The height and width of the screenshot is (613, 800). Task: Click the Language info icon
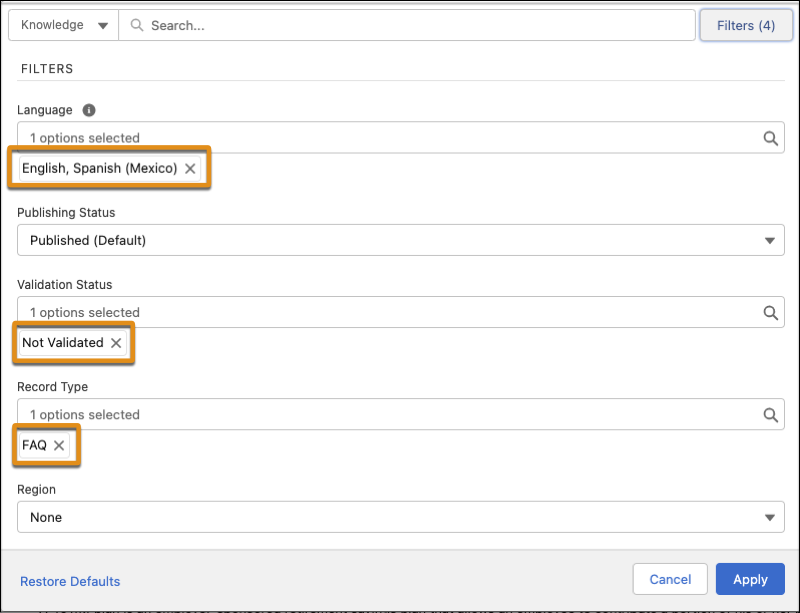point(88,110)
